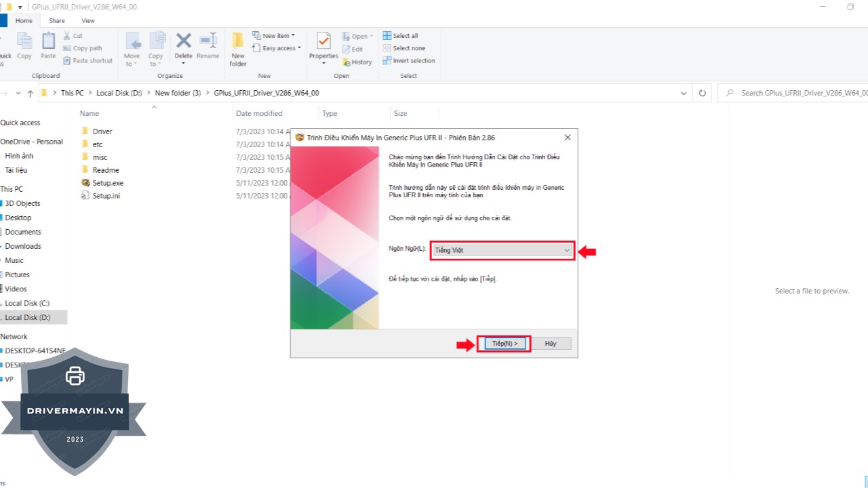Screen dimensions: 868x488
Task: Click the Up arrow navigation button
Action: click(x=31, y=93)
